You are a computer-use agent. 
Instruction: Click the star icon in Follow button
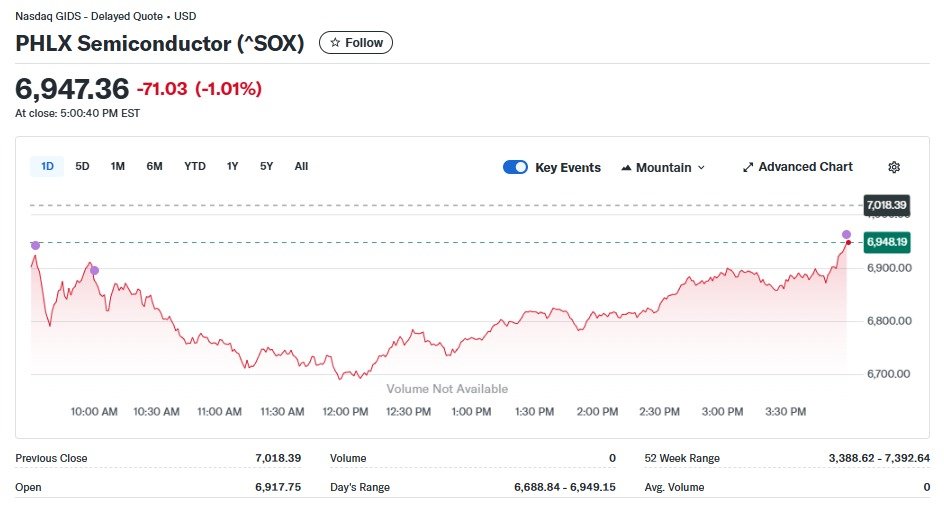pyautogui.click(x=335, y=43)
